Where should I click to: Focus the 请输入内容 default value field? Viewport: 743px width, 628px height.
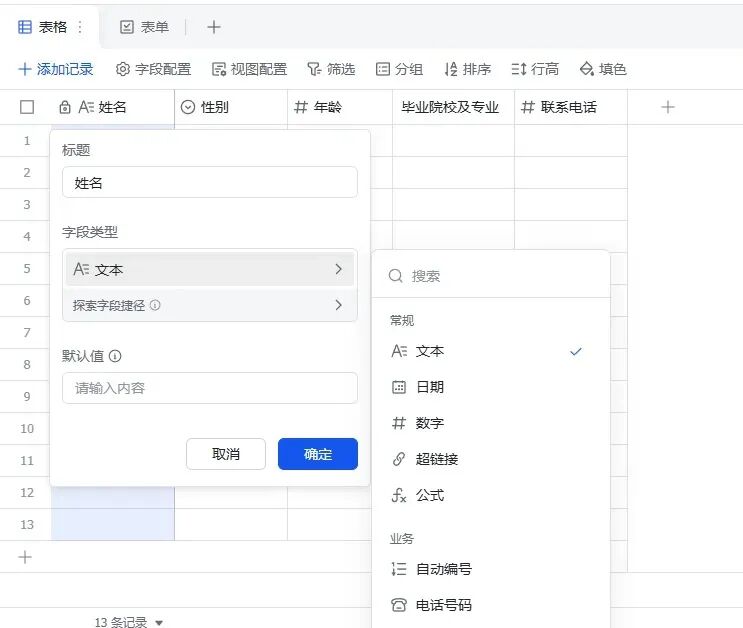point(210,388)
